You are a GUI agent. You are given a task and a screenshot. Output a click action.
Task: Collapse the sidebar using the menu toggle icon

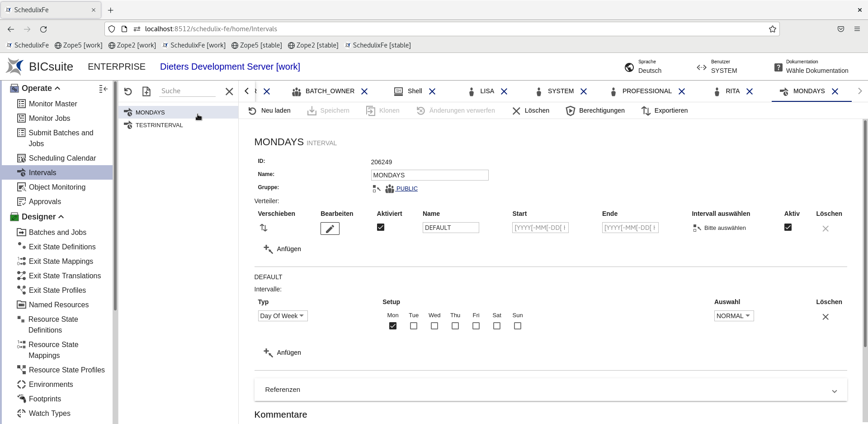point(103,89)
